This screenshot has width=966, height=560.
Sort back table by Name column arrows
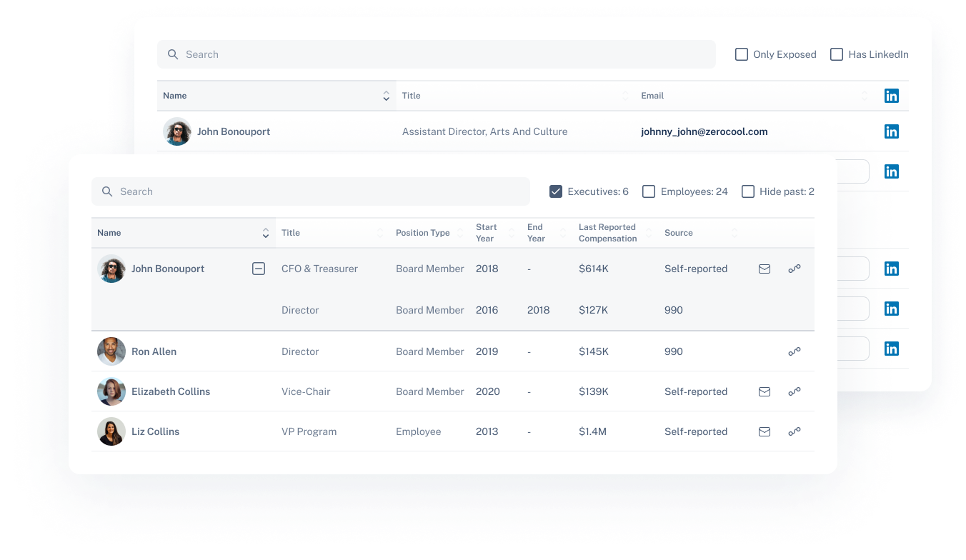click(x=386, y=96)
